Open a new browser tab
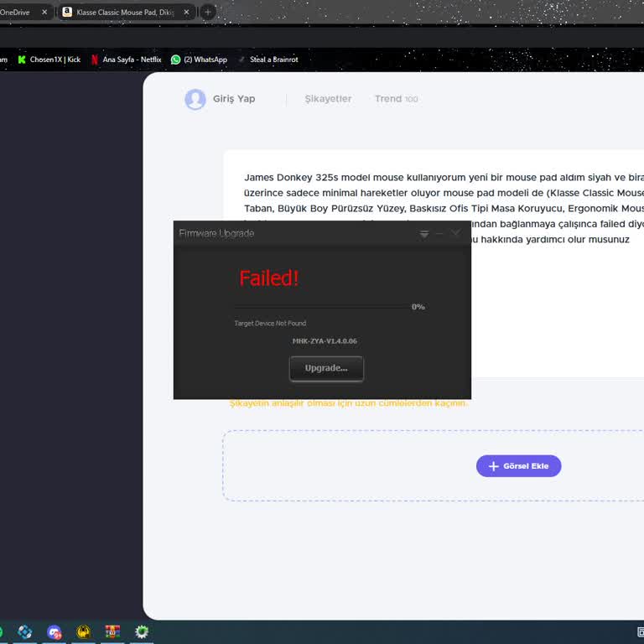The image size is (644, 644). tap(208, 13)
